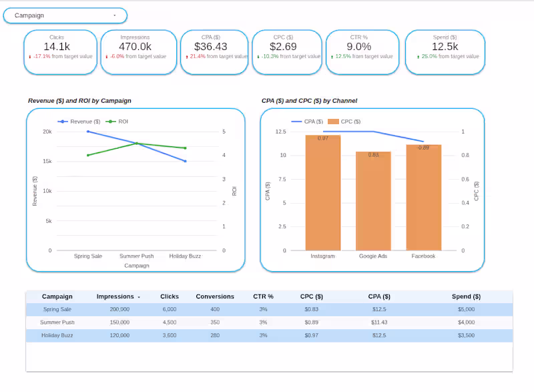Click Spring Sale ROI green data point
Image resolution: width=534 pixels, height=392 pixels.
tap(88, 156)
